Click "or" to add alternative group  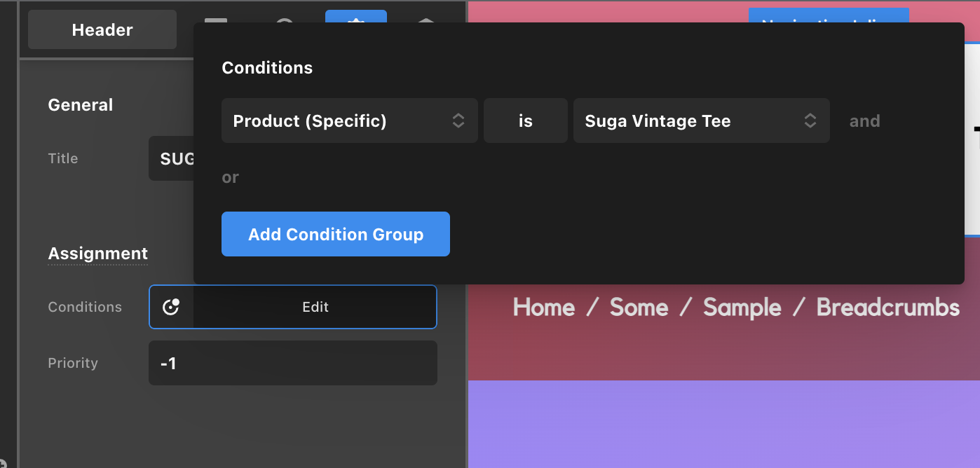(x=230, y=177)
